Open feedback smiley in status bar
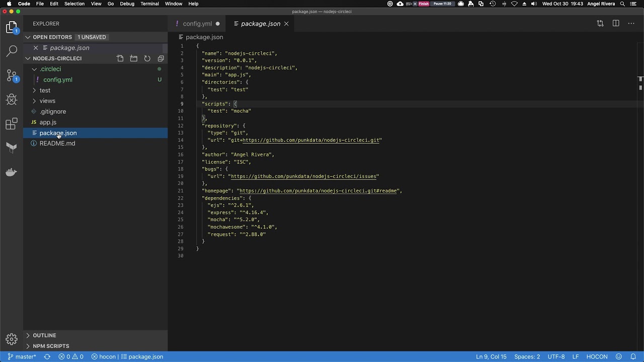This screenshot has height=362, width=644. coord(619,356)
